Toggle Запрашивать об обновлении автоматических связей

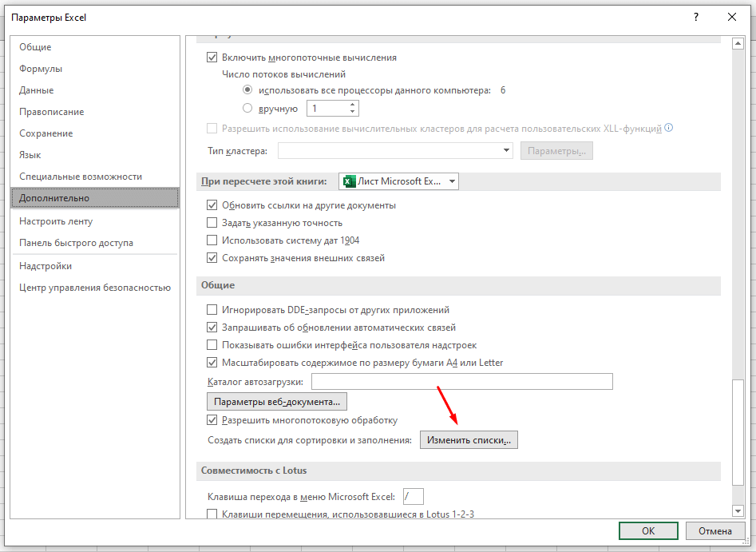click(x=212, y=328)
